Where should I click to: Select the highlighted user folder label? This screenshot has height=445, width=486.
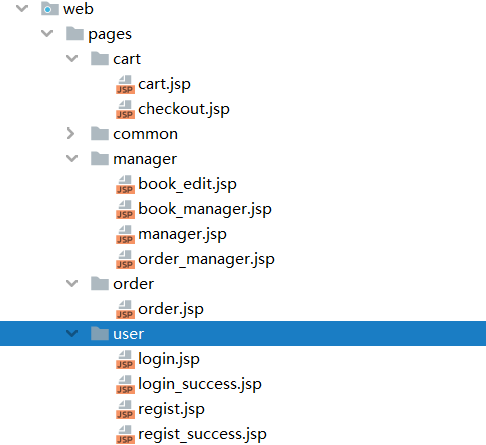coord(129,334)
